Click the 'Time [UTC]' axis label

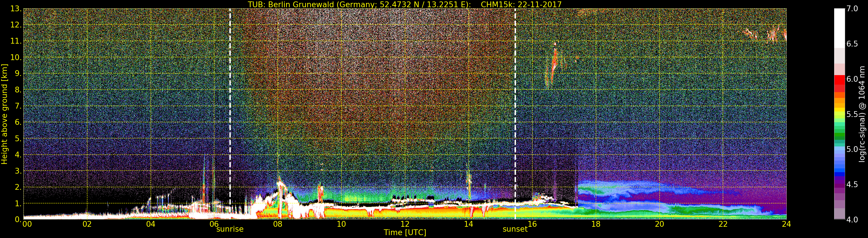pos(405,233)
